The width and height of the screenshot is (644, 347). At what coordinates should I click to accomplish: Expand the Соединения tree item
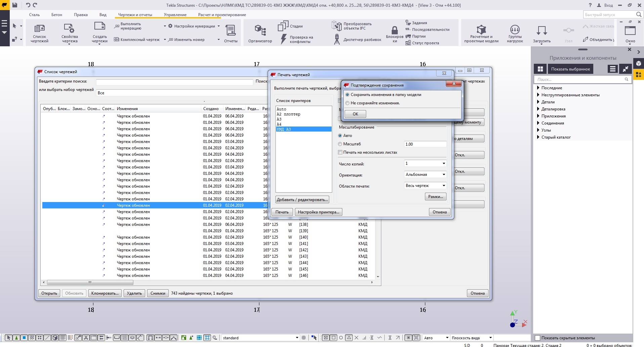click(539, 123)
